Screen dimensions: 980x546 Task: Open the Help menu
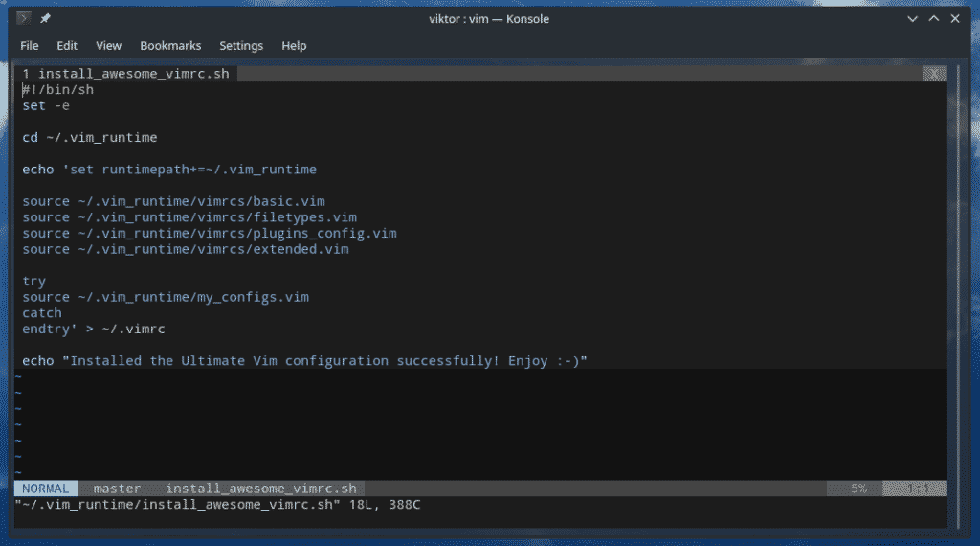coord(294,46)
